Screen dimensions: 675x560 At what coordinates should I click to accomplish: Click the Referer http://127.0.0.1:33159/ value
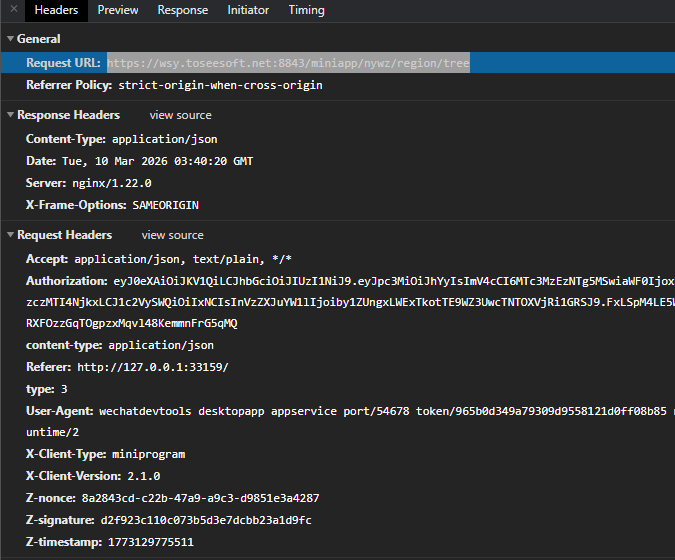pyautogui.click(x=153, y=367)
